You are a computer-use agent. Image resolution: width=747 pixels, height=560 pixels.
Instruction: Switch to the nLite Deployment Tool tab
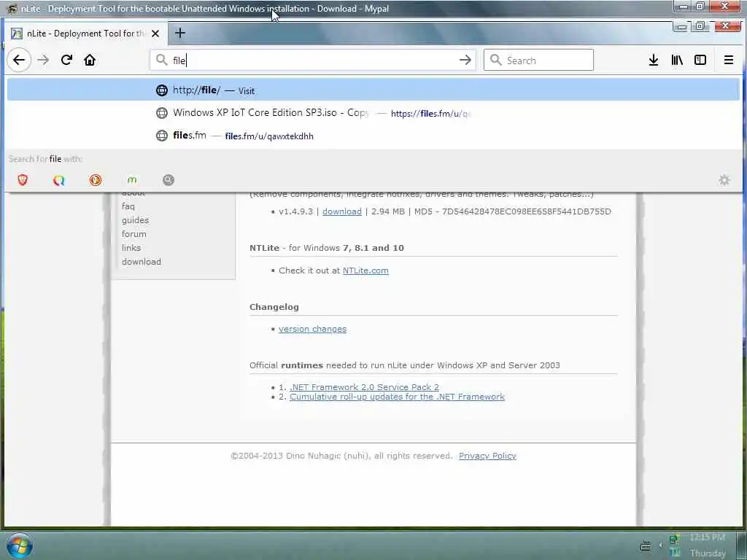click(x=85, y=34)
